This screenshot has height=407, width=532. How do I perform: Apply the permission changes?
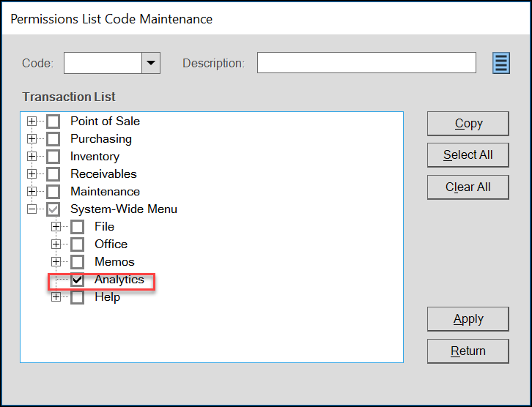click(468, 319)
